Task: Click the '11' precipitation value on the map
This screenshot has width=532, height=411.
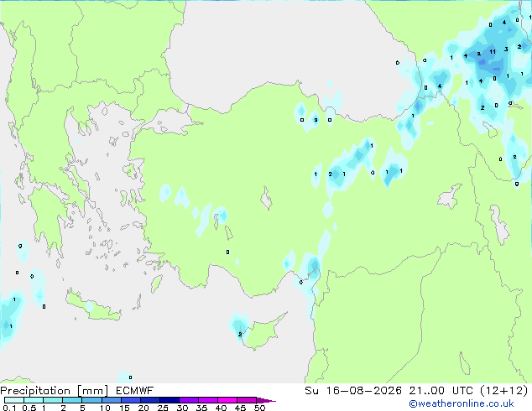Action: click(x=493, y=51)
